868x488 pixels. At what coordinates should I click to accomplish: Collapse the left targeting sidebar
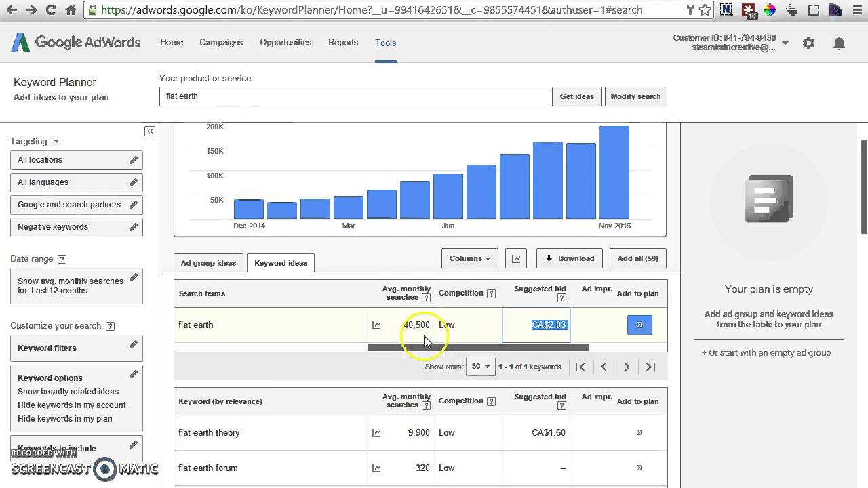150,131
